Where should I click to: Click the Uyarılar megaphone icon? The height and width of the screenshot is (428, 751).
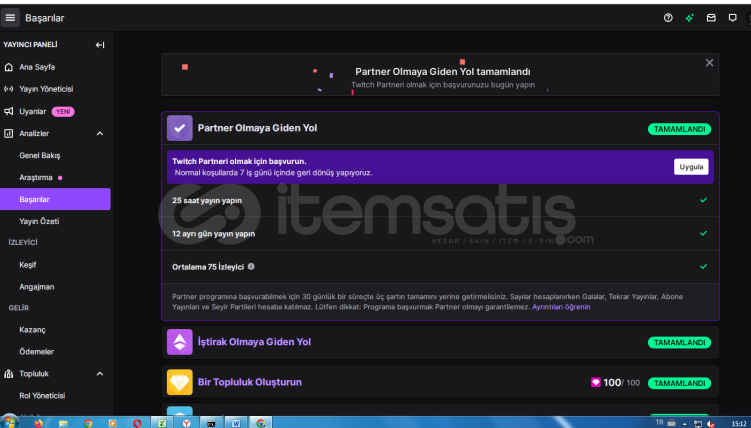pos(9,111)
